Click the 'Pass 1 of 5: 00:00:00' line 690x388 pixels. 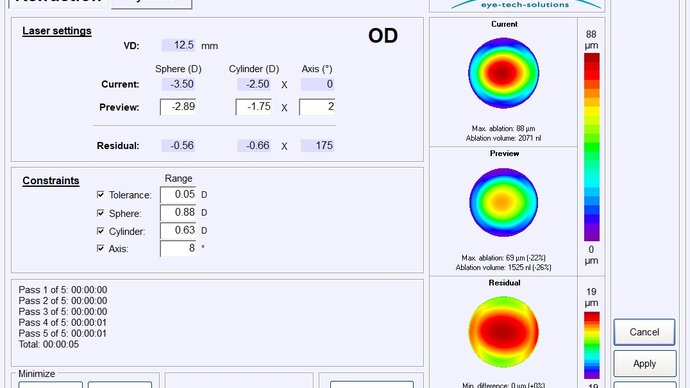click(62, 290)
